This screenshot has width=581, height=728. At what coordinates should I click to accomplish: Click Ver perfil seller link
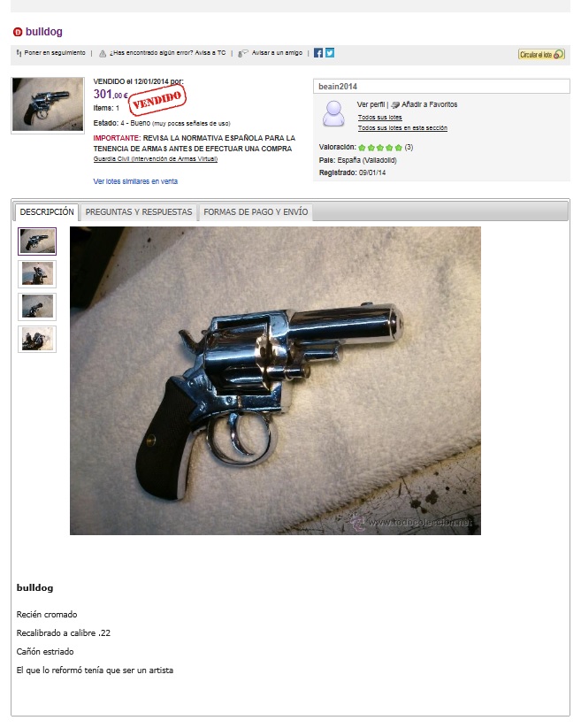pos(371,104)
